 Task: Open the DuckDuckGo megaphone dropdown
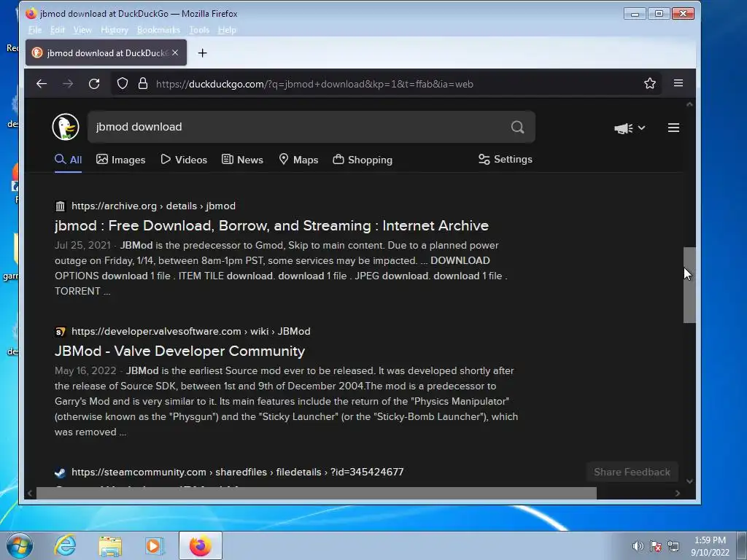[x=630, y=128]
